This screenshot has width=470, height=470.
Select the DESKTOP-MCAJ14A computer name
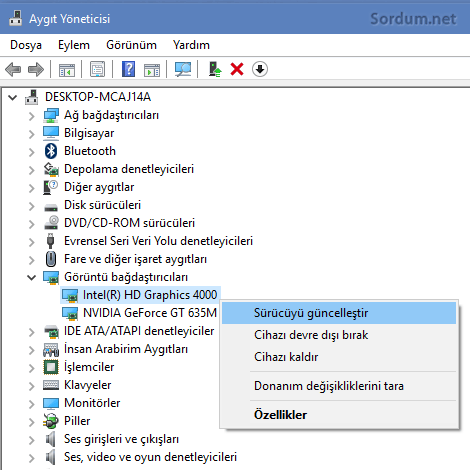point(98,97)
